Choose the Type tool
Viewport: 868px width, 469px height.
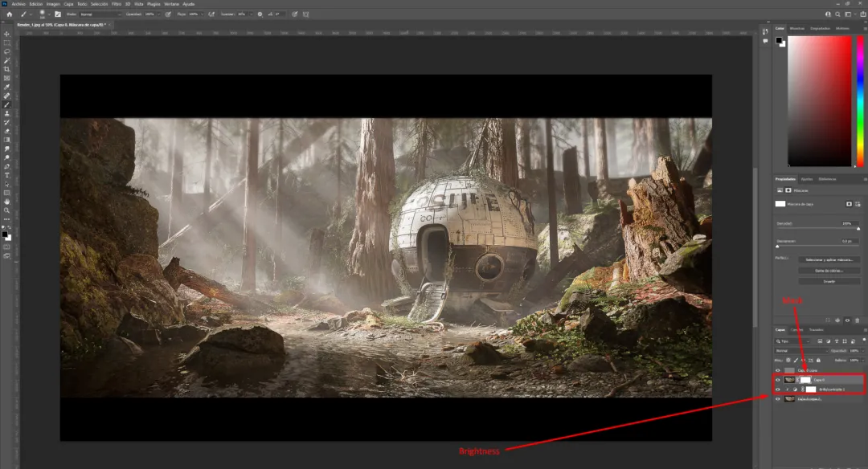click(x=6, y=175)
